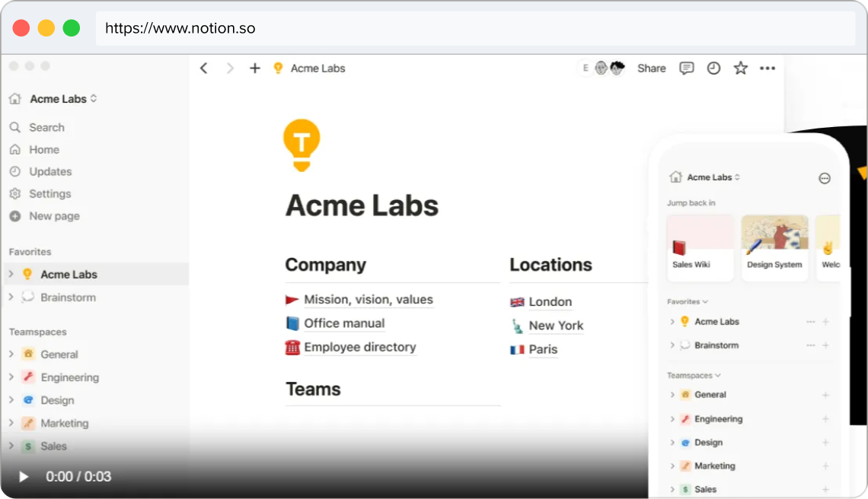Select Updates in the sidebar
This screenshot has width=868, height=499.
click(50, 171)
